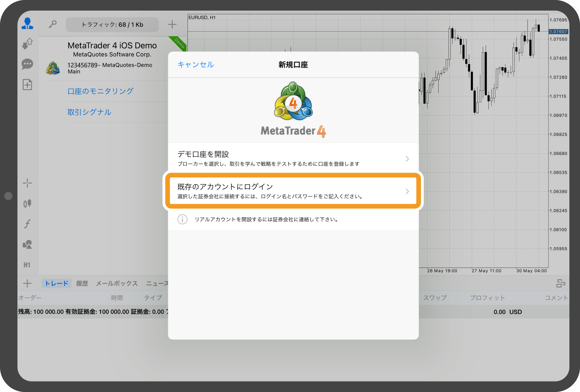Screen dimensions: 580x392
Task: Expand chevron on デモ口座を開設 row
Action: 407,159
